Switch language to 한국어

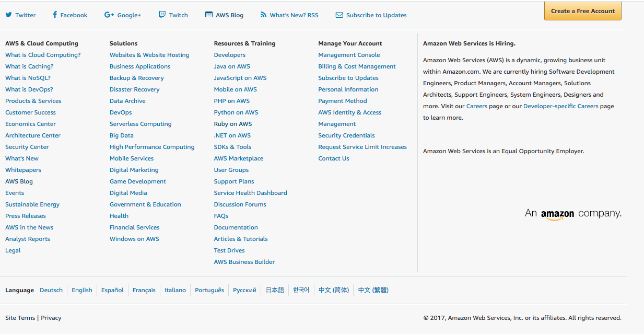click(301, 290)
